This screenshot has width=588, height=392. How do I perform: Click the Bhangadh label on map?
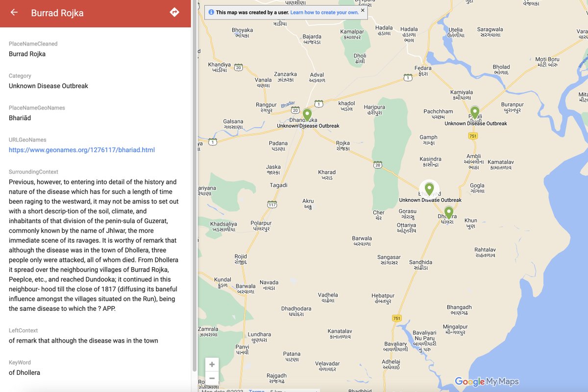pos(459,310)
